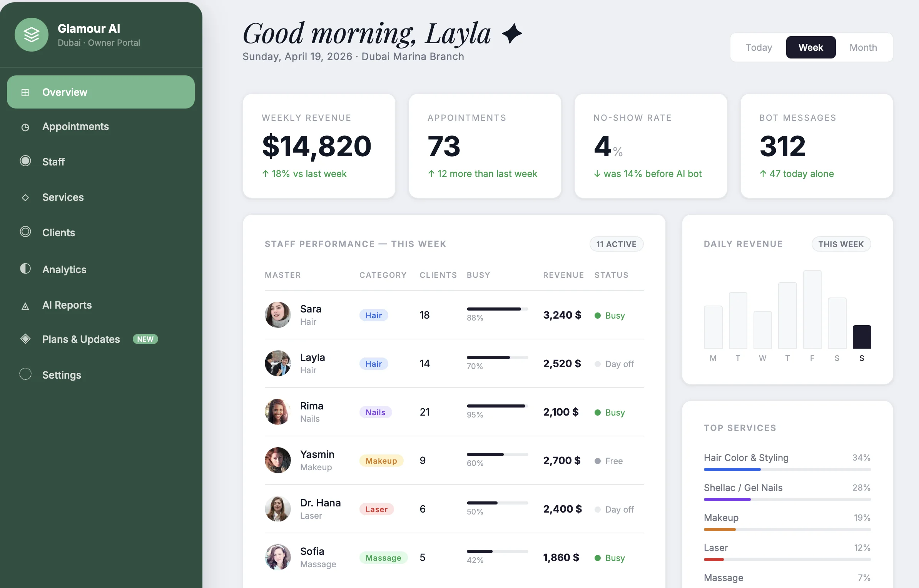Click Sara's avatar photo
The image size is (919, 588).
[x=277, y=315]
